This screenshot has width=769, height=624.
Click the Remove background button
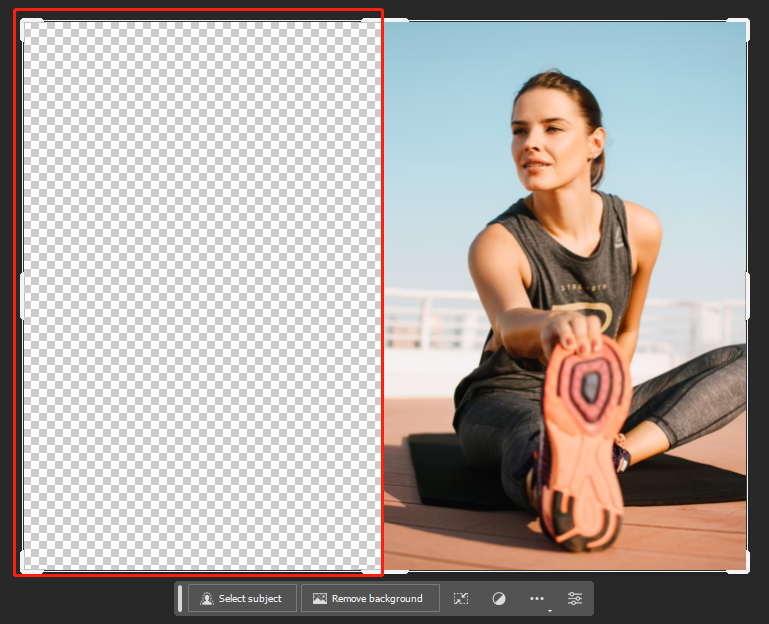pyautogui.click(x=370, y=598)
